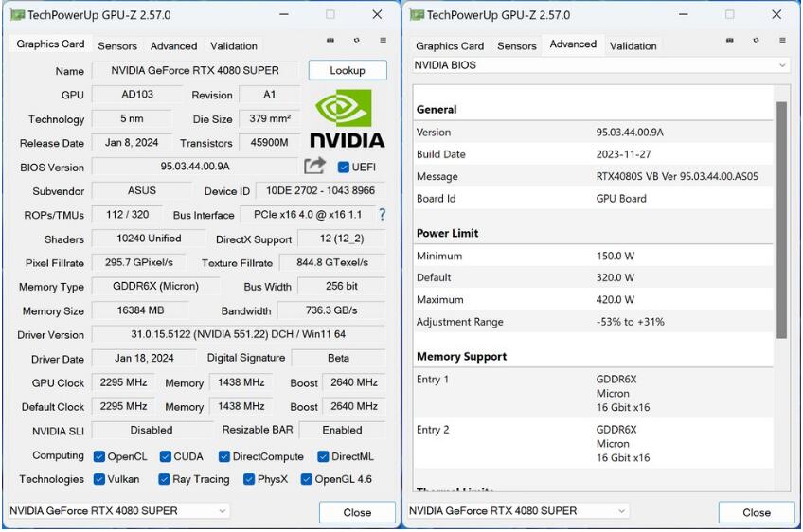
Task: Click the Default 320.0 W row
Action: [593, 277]
